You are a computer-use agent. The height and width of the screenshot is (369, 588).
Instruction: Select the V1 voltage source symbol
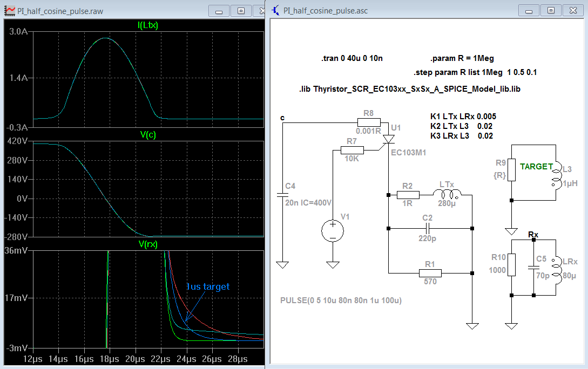point(333,230)
